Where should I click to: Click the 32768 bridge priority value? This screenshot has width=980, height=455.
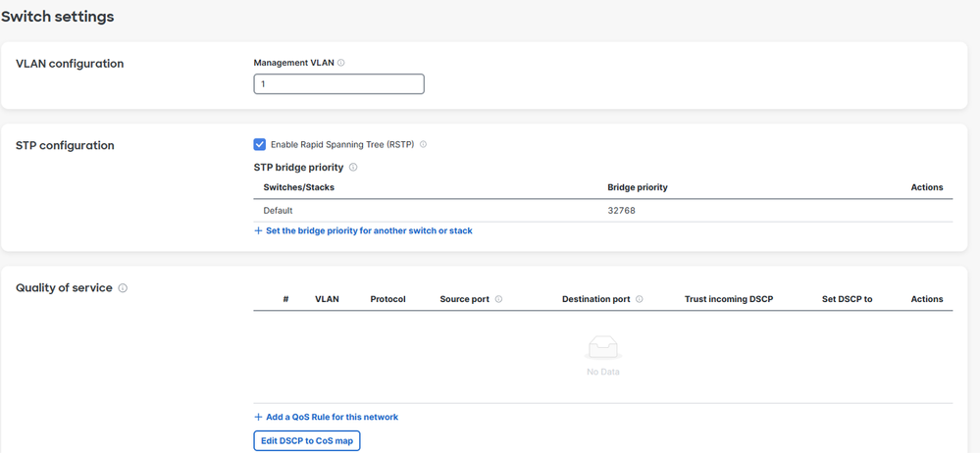pos(621,211)
